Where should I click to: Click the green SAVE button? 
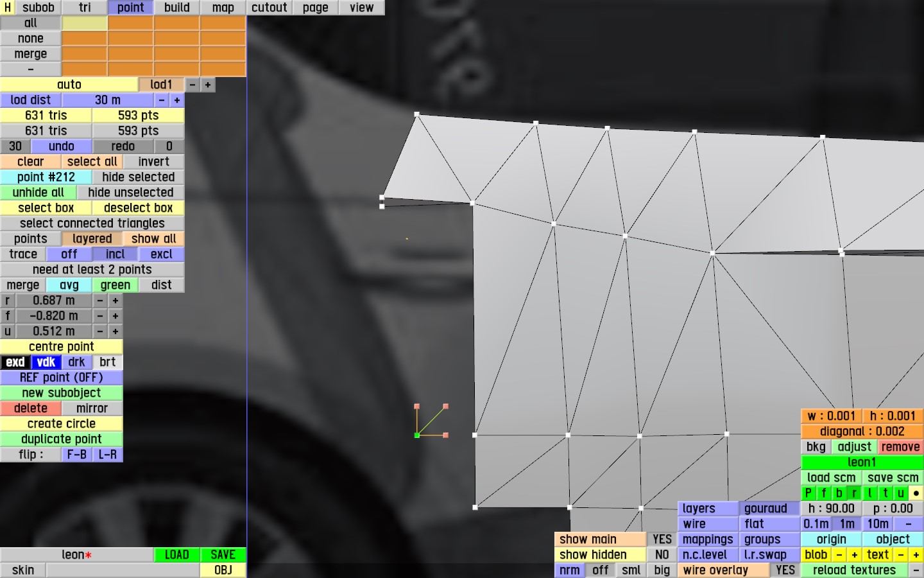[223, 555]
